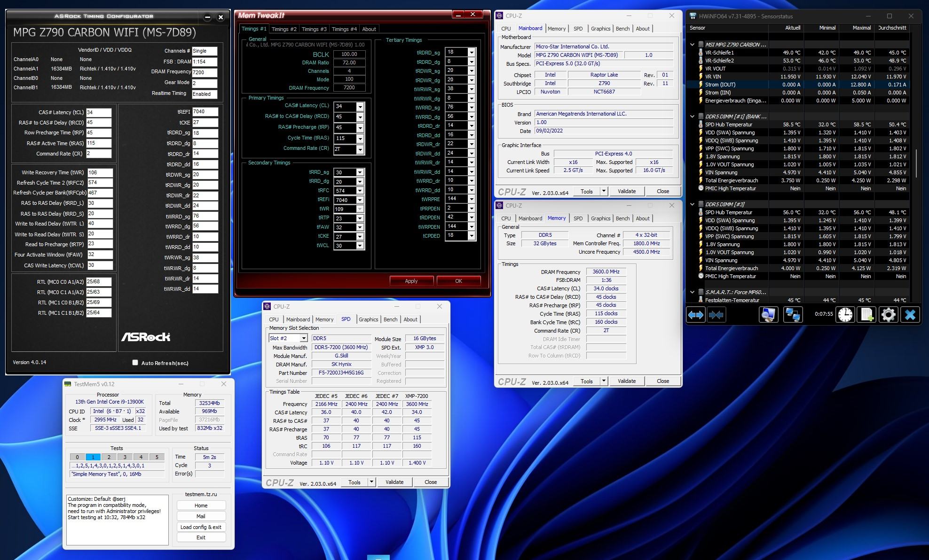929x560 pixels.
Task: Open tWRPDEN dropdown in Mem TweakIt
Action: point(472,226)
